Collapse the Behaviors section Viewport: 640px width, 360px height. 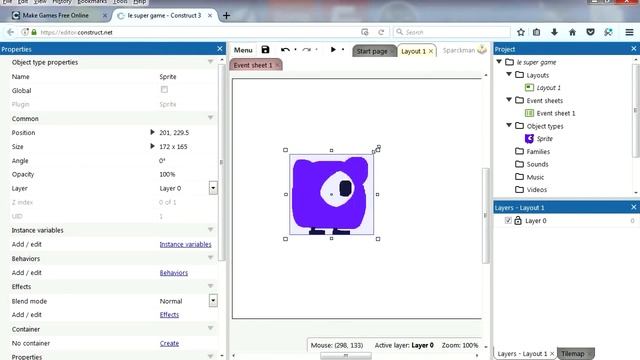pos(210,258)
